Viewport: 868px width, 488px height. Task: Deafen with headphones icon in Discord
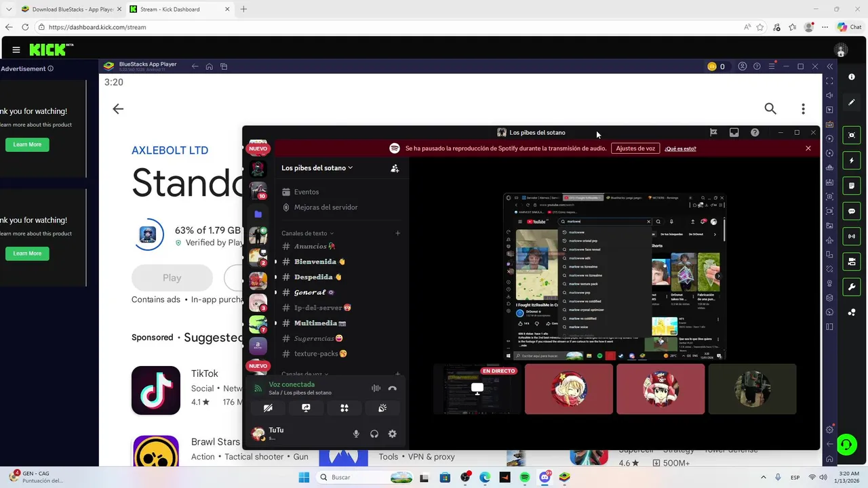point(374,434)
